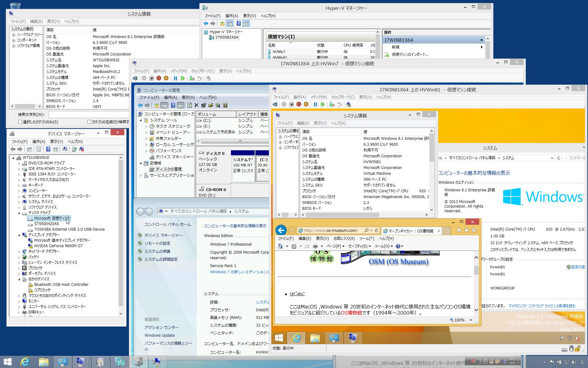Open ヘルプ(H) menu in Device Manager
The image size is (588, 368).
(x=75, y=142)
